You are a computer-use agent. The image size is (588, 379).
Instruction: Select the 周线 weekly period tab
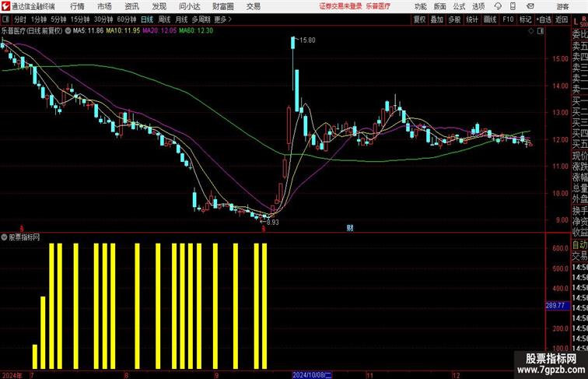coord(164,19)
